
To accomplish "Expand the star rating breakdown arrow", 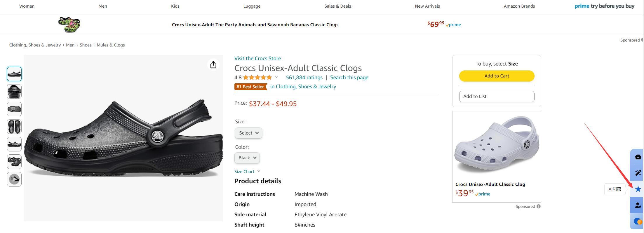I will click(x=276, y=77).
